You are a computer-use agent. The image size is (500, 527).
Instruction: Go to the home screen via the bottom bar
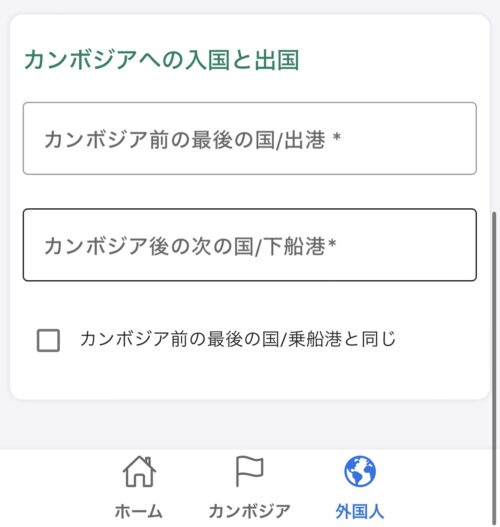click(x=139, y=487)
